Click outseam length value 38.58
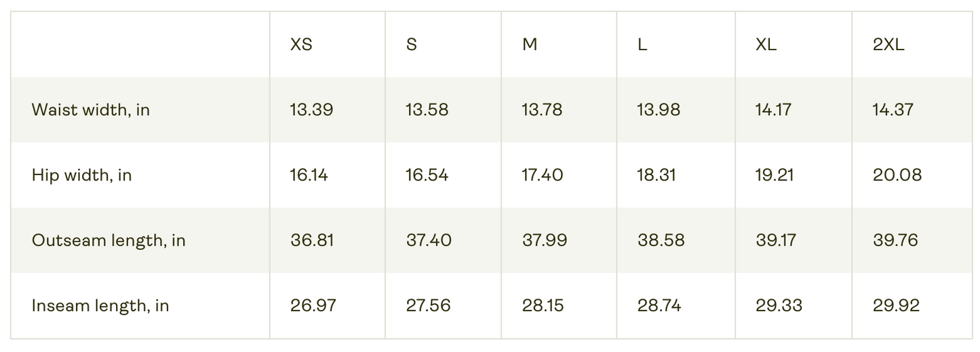This screenshot has height=352, width=980. pyautogui.click(x=661, y=240)
